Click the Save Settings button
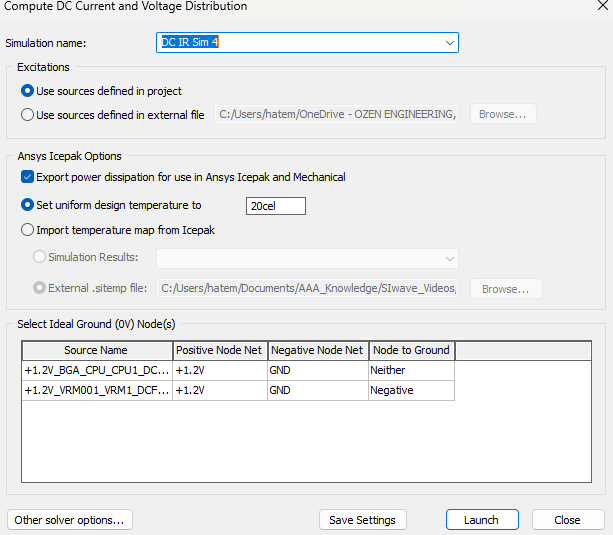Viewport: 613px width, 535px height. [362, 520]
